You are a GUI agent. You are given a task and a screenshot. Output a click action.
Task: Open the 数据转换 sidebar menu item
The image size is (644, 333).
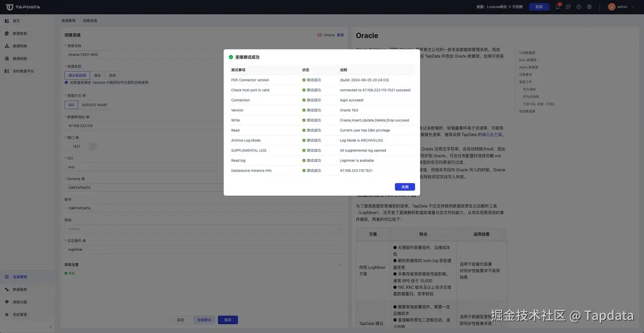pos(28,46)
